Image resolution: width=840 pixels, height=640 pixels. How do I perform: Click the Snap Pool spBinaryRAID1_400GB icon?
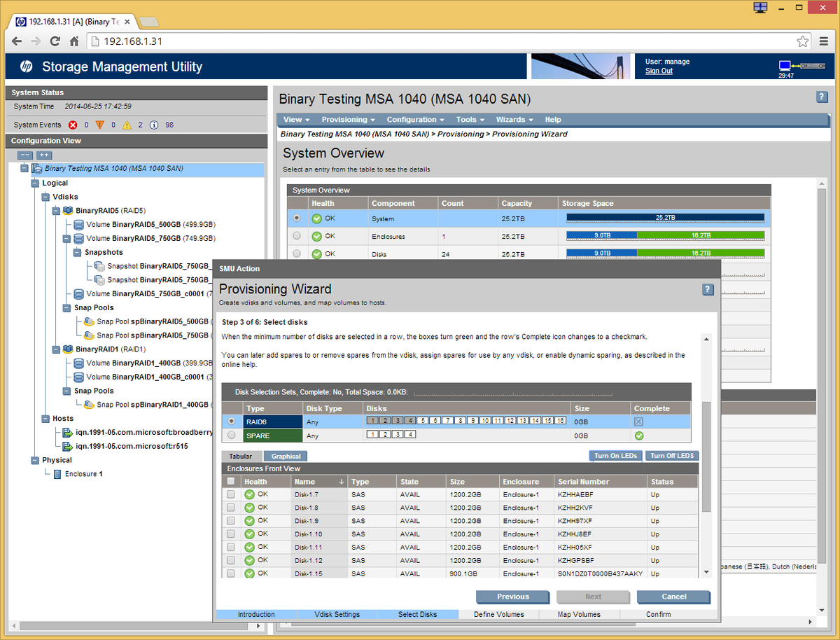[x=89, y=404]
